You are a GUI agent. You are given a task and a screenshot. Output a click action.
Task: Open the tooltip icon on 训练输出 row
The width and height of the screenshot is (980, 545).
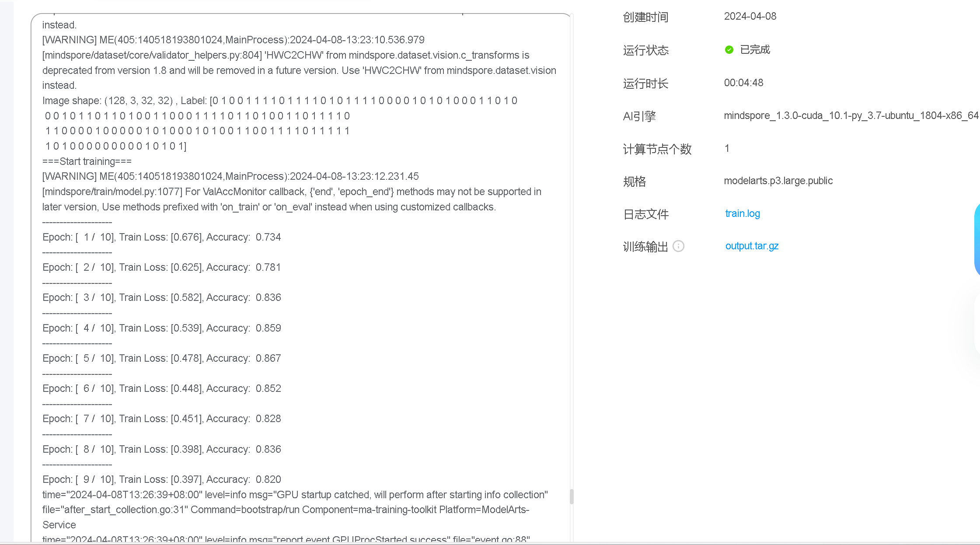(x=678, y=246)
